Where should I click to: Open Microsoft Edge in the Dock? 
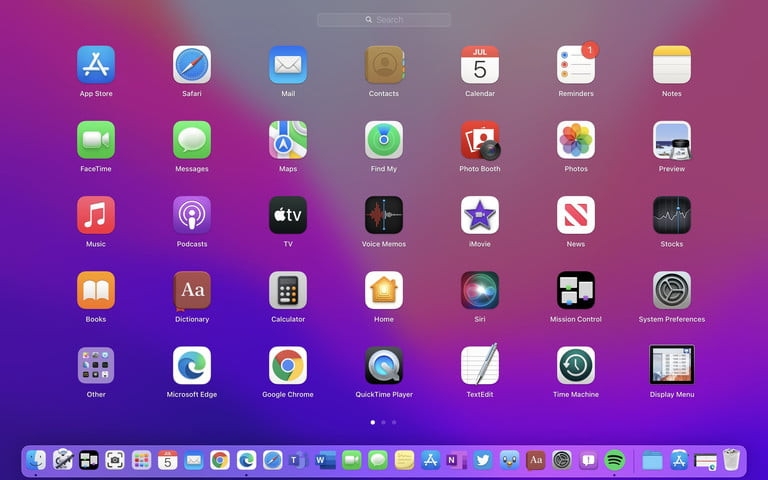pyautogui.click(x=246, y=460)
